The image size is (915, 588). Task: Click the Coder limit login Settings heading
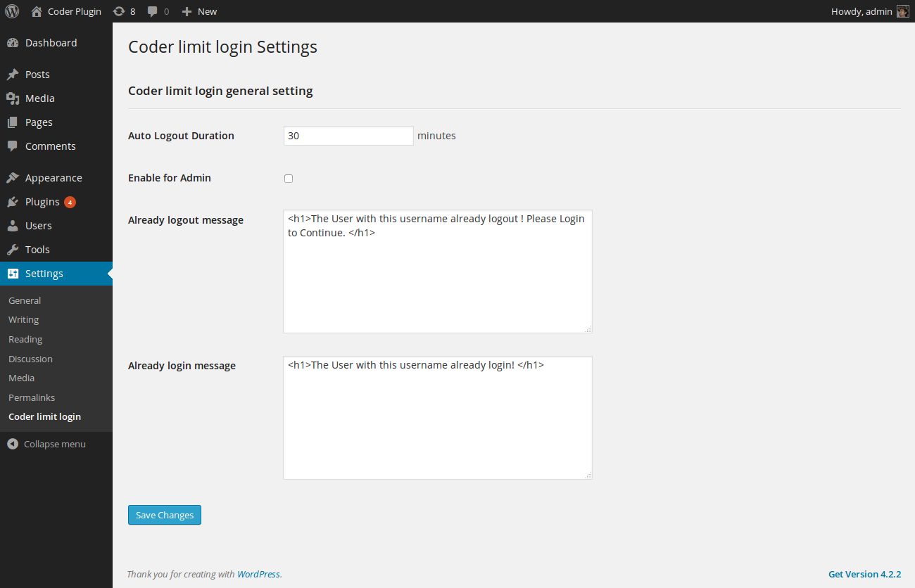point(222,47)
